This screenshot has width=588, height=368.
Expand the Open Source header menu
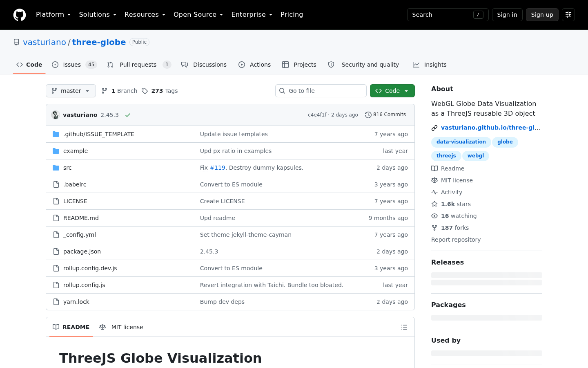[x=198, y=15]
